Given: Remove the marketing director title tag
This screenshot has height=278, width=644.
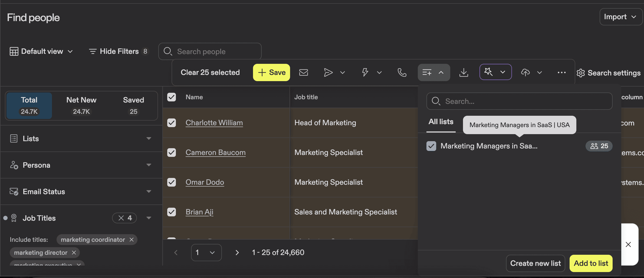Looking at the screenshot, I should click(74, 253).
